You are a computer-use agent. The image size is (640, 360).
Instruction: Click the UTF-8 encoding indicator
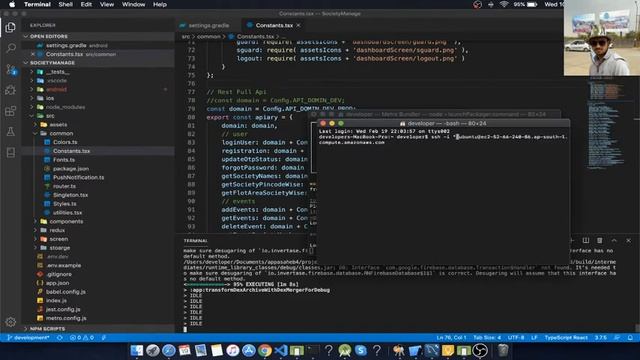tap(516, 338)
